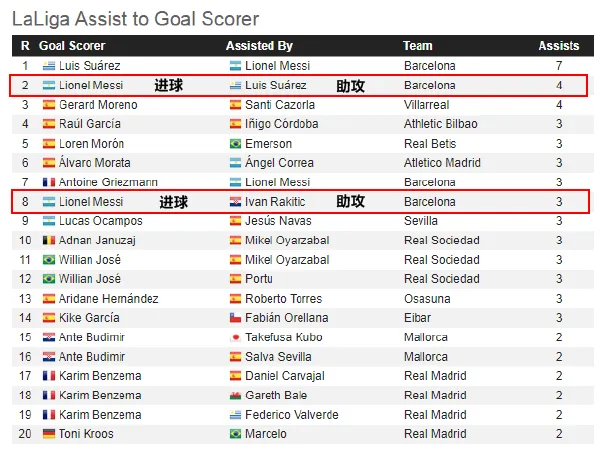
Task: Open the Athletic Bilbao team link
Action: (443, 124)
